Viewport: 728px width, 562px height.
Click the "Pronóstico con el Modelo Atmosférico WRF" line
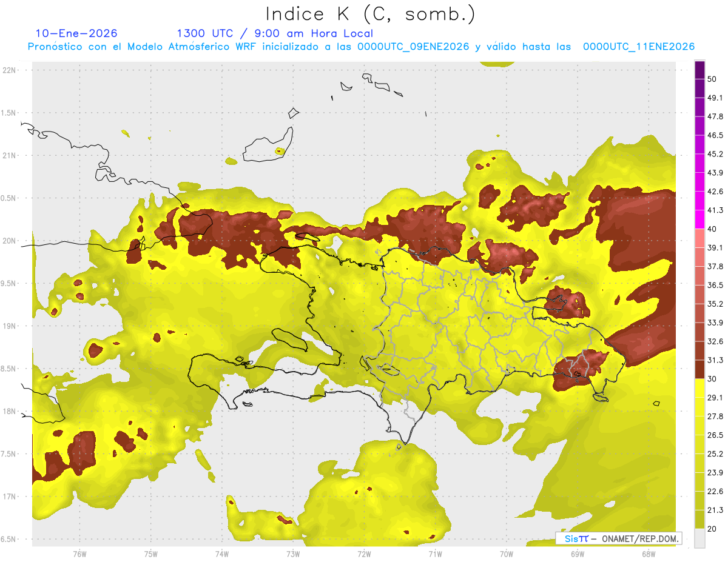click(x=361, y=47)
